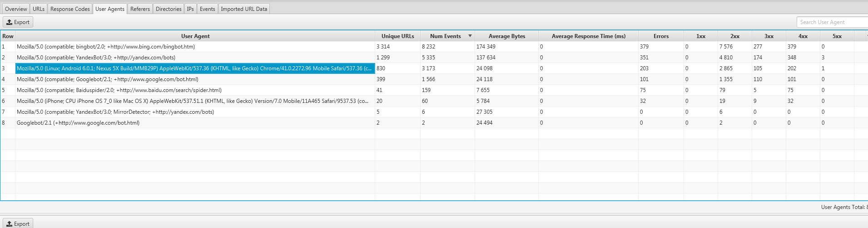Click 3xx value 277

tap(758, 47)
